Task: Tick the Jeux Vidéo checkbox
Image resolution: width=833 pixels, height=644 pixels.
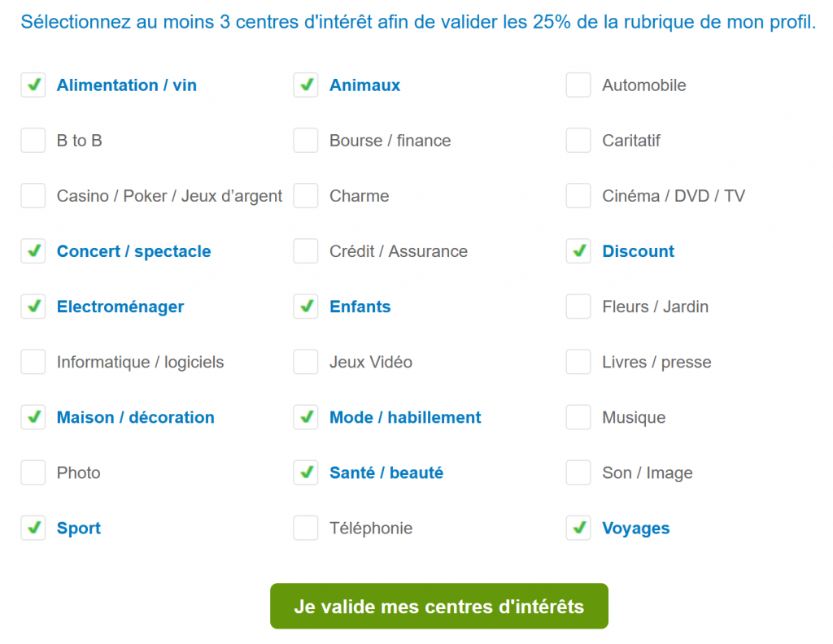Action: point(306,362)
